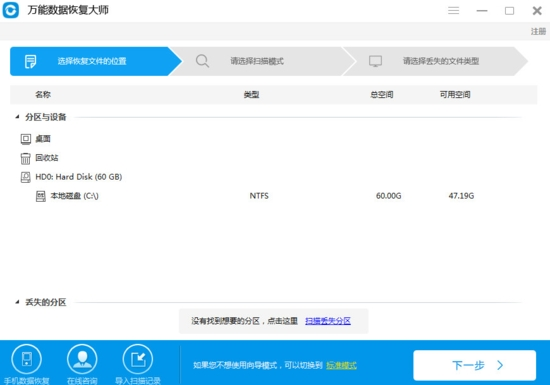Click the 注册 register link
The width and height of the screenshot is (550, 385).
[538, 32]
